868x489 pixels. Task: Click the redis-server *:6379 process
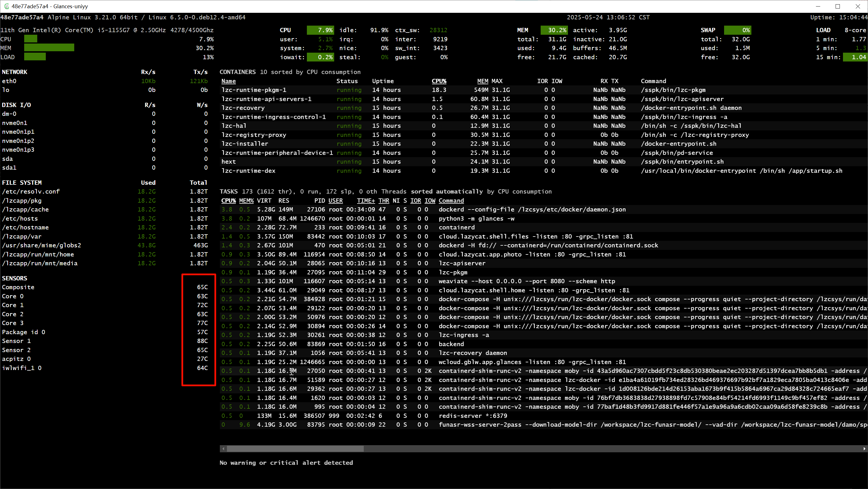point(473,416)
